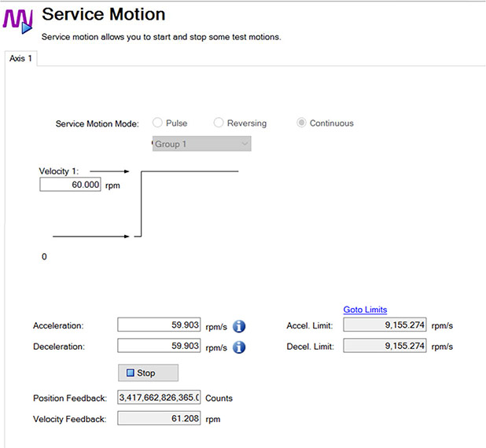This screenshot has width=486, height=448.
Task: Click the Velocity Feedback field
Action: point(159,418)
